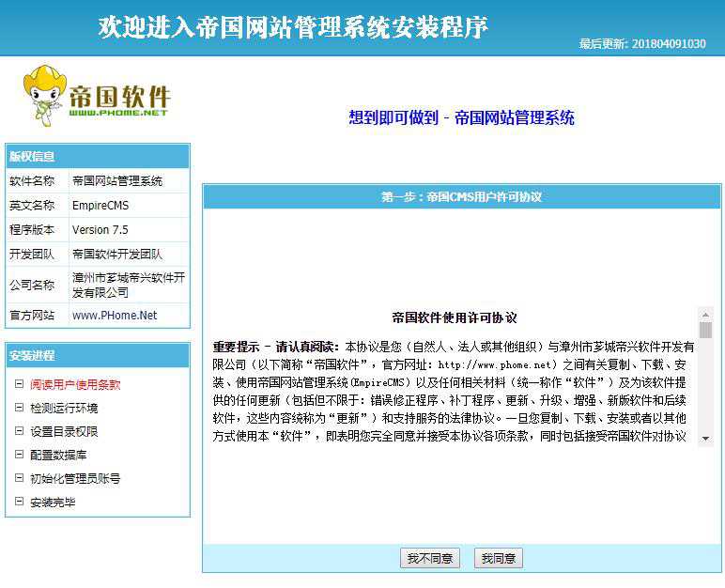725x588 pixels.
Task: Click the 帝国软件使用许可协议 title
Action: [454, 317]
